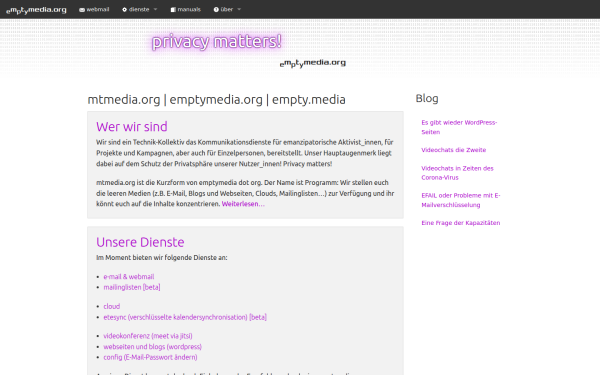Open Eine Frage der Kapazitäten post

coord(461,223)
